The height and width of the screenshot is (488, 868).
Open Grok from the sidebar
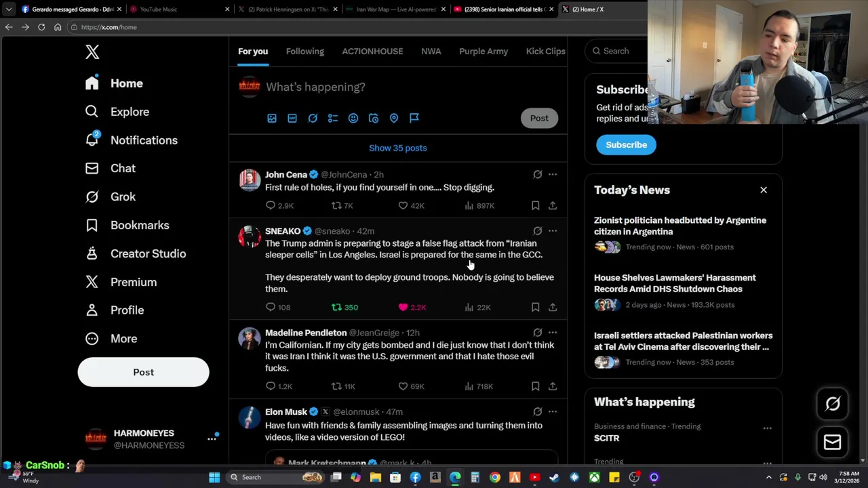coord(110,197)
